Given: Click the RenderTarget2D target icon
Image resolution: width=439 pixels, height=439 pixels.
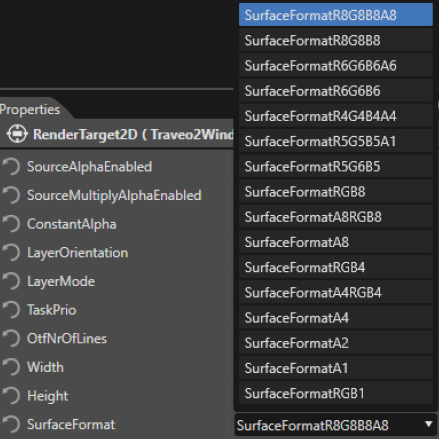Looking at the screenshot, I should click(17, 134).
